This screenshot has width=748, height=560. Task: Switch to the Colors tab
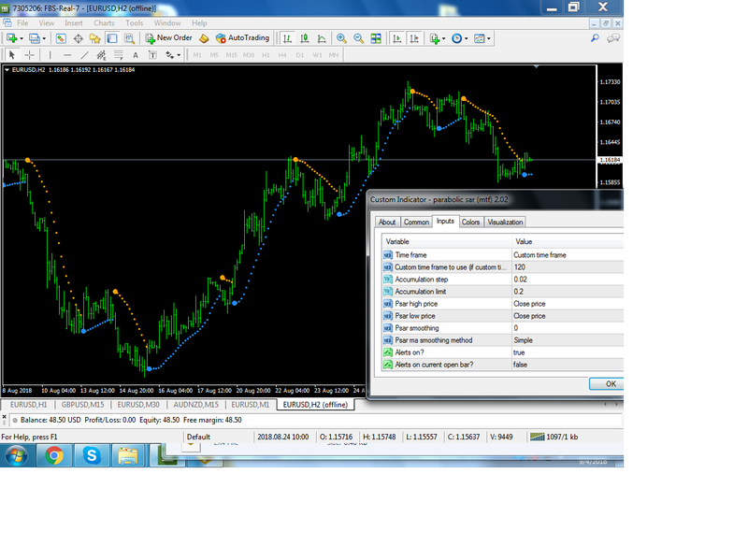pyautogui.click(x=470, y=222)
